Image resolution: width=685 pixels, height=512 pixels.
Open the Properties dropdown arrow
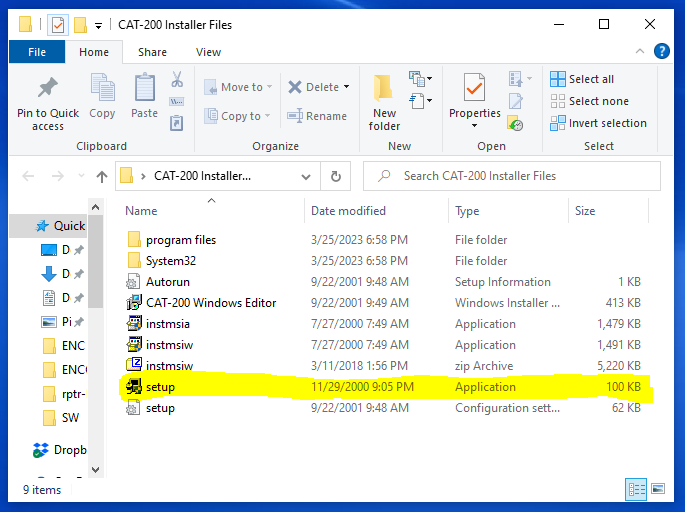click(x=474, y=126)
